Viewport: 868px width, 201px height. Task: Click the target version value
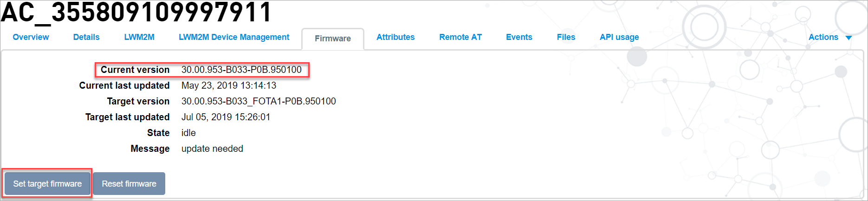click(x=259, y=101)
